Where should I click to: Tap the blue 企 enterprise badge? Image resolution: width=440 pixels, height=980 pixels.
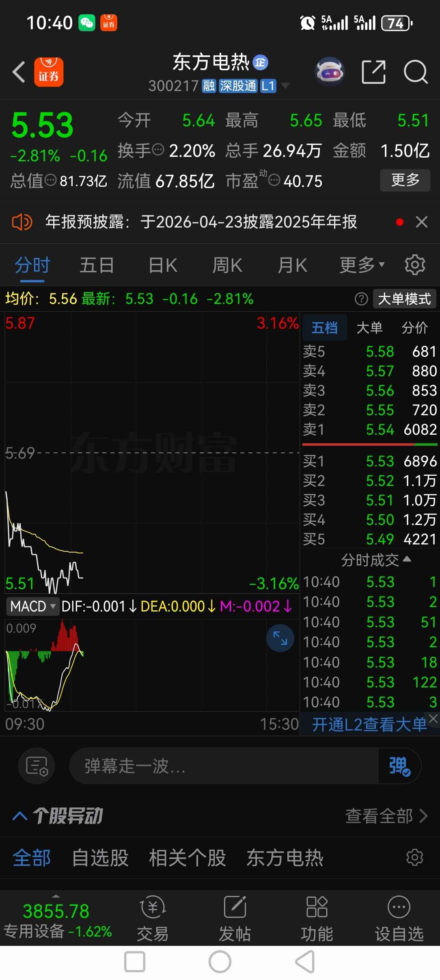pos(260,62)
